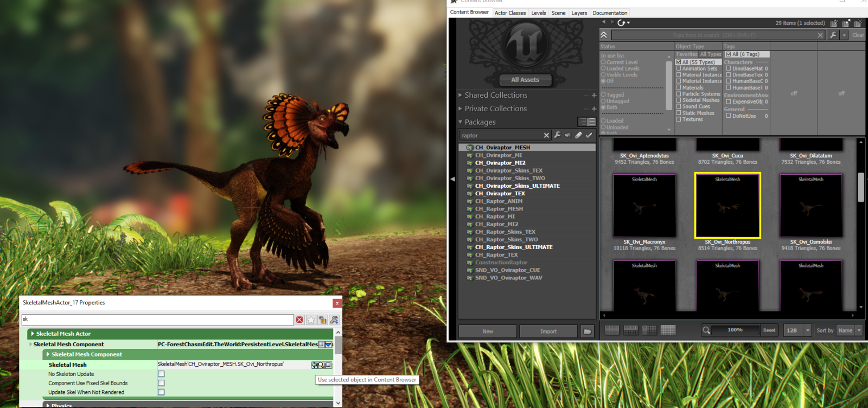
Task: Clear the sk search in Properties window
Action: point(299,320)
